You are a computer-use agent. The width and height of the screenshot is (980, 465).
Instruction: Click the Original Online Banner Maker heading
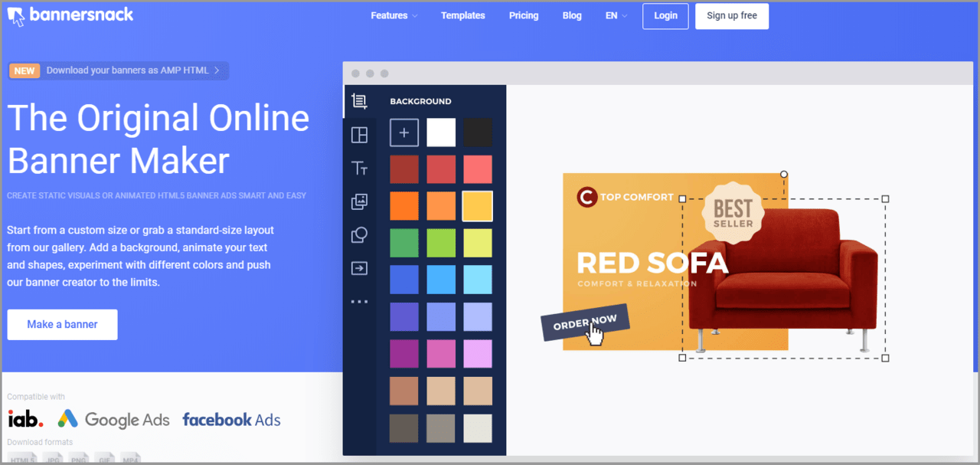tap(158, 139)
